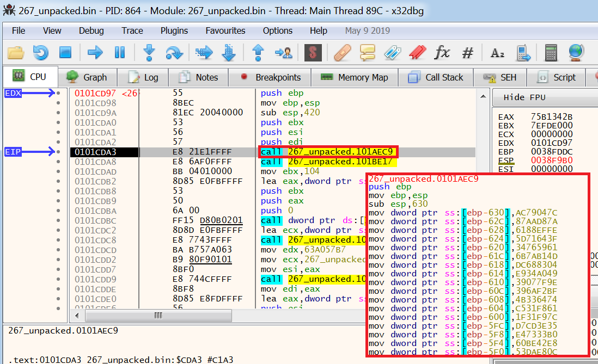This screenshot has width=598, height=364.
Task: Click the disassembly horizontal scrollbar thumb
Action: pos(158,316)
